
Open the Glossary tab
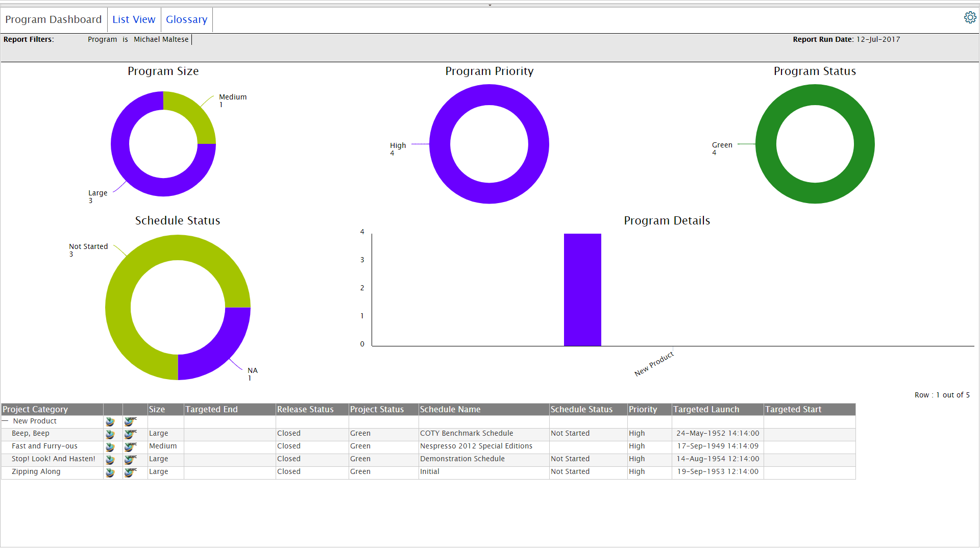click(x=186, y=19)
